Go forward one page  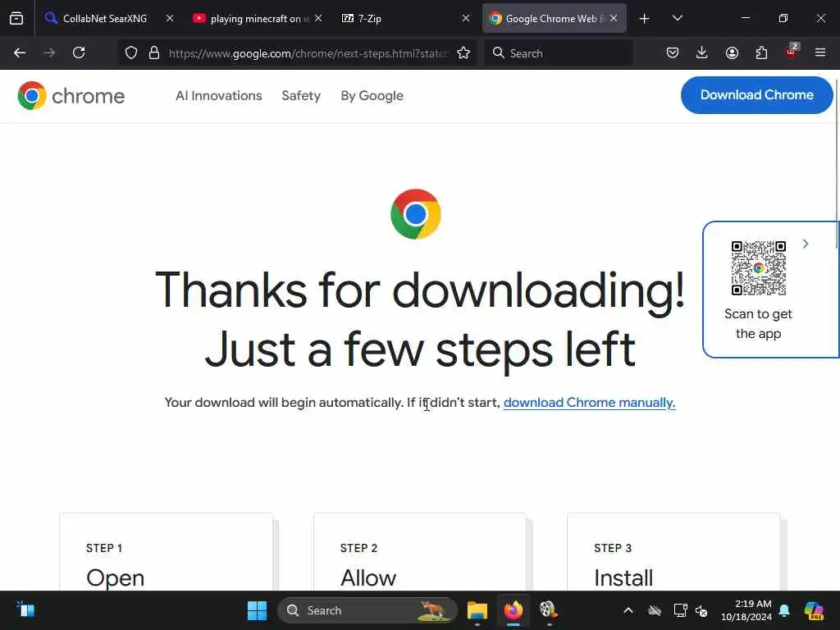point(49,52)
